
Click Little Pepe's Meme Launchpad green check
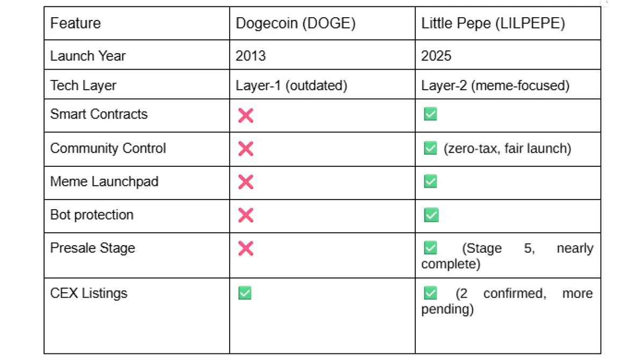pyautogui.click(x=430, y=181)
